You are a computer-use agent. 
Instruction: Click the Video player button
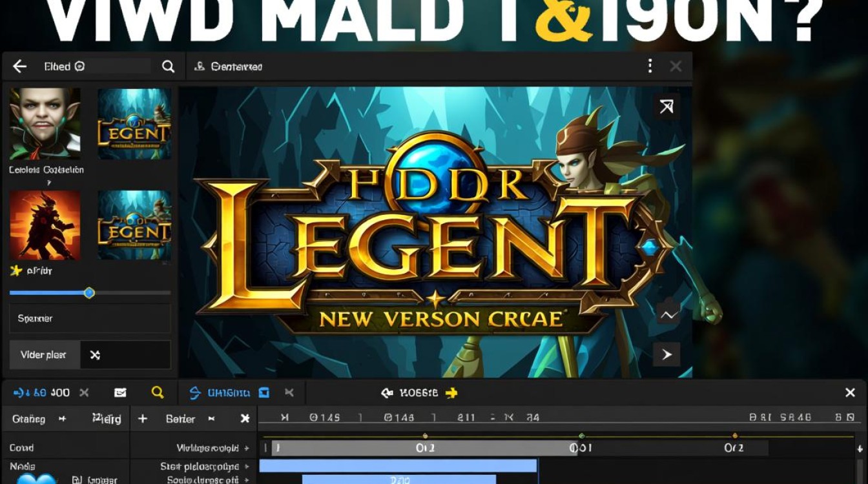pos(43,355)
